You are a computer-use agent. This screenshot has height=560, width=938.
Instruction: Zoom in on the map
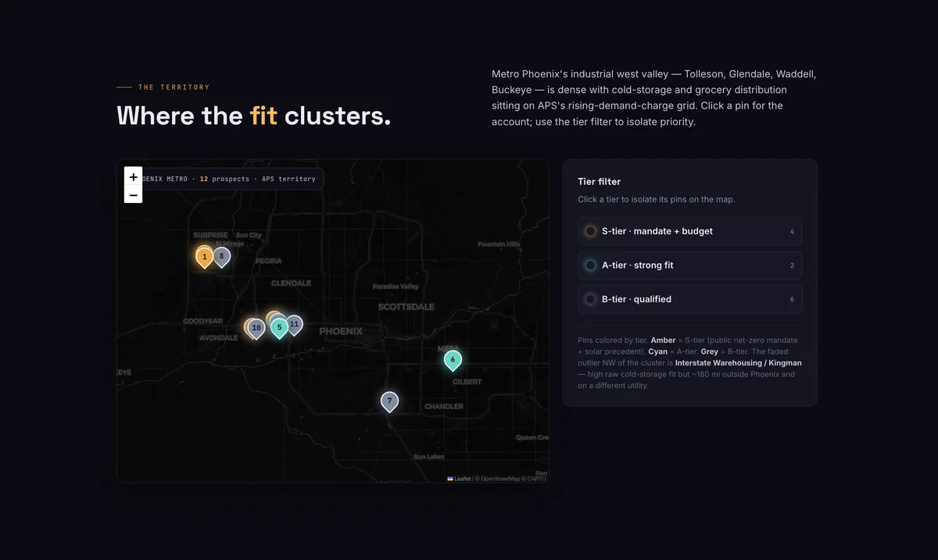click(134, 177)
